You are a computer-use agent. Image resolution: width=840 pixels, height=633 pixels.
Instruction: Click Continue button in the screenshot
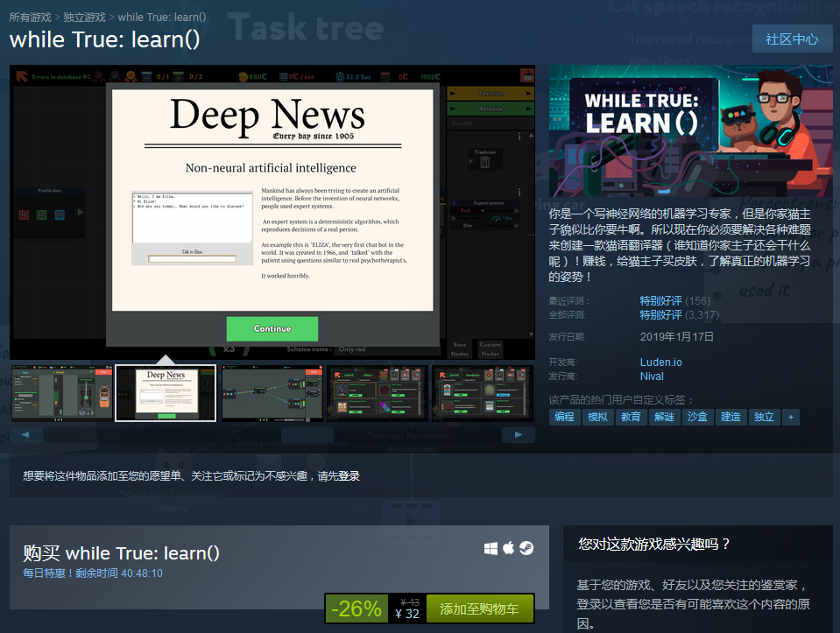pyautogui.click(x=272, y=329)
